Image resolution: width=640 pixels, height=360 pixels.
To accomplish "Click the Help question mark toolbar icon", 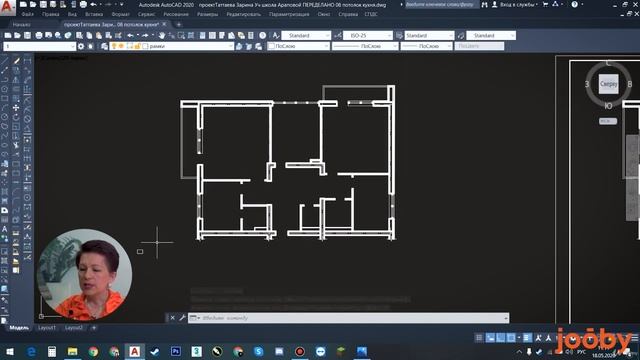I will pos(263,36).
